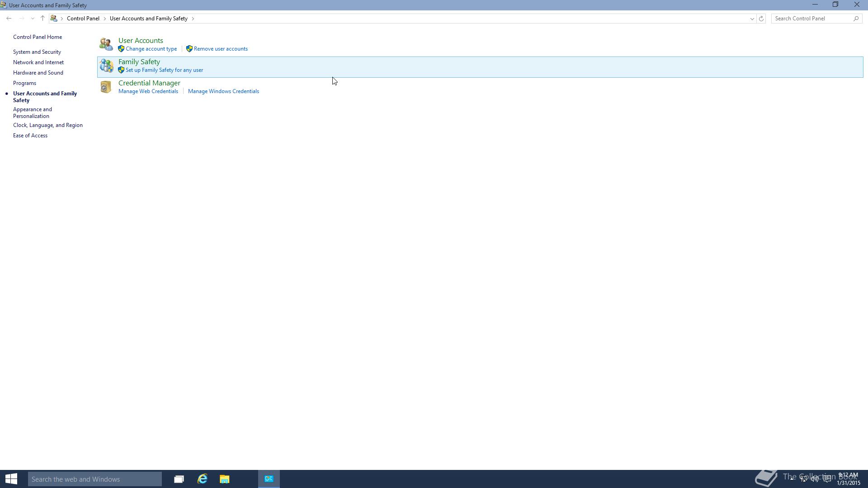Open Programs category in sidebar
868x488 pixels.
(24, 83)
